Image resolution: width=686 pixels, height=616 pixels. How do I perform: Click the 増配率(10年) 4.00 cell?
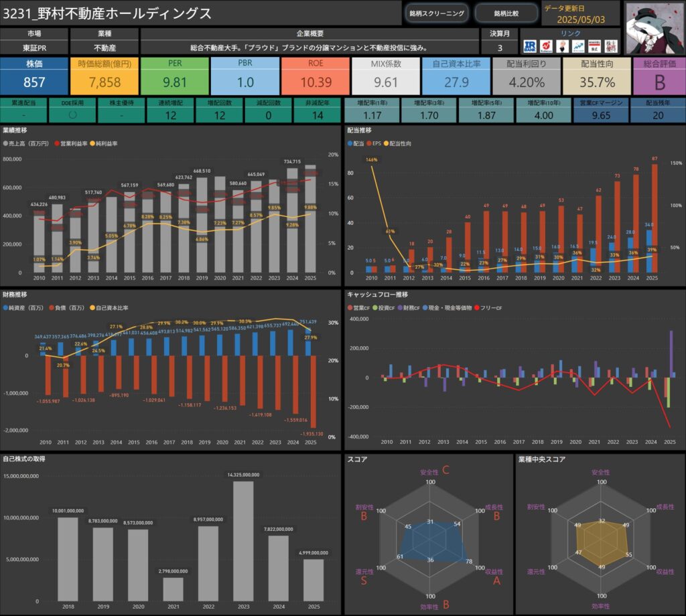point(544,110)
